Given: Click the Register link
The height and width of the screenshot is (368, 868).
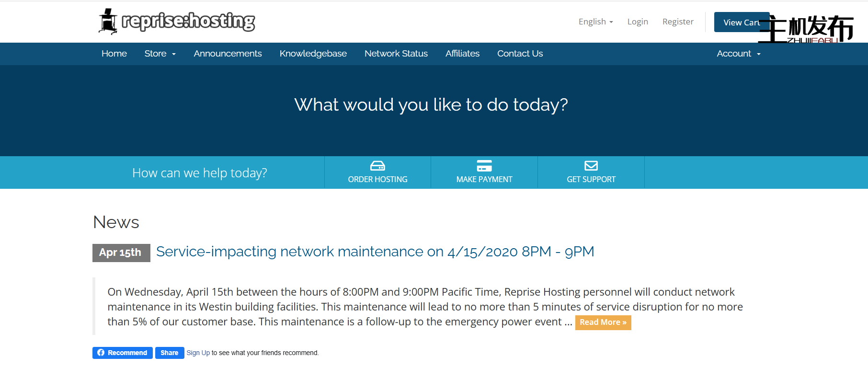Looking at the screenshot, I should (x=678, y=22).
